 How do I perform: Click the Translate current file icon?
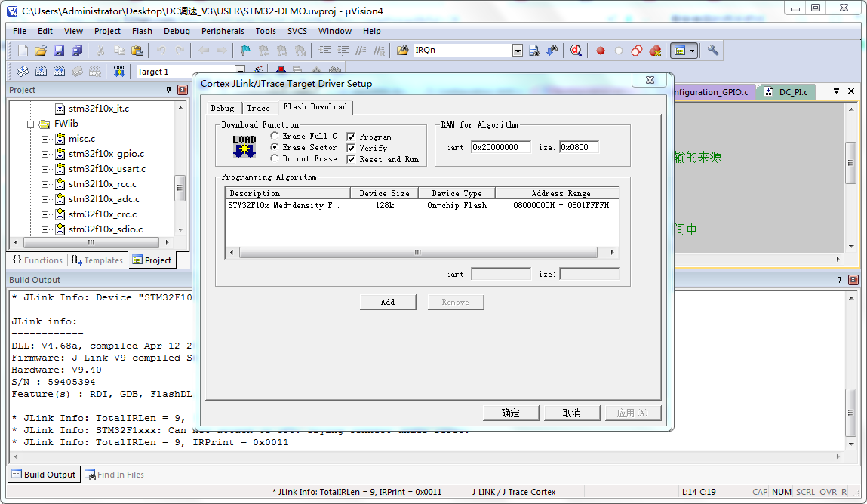tap(23, 71)
